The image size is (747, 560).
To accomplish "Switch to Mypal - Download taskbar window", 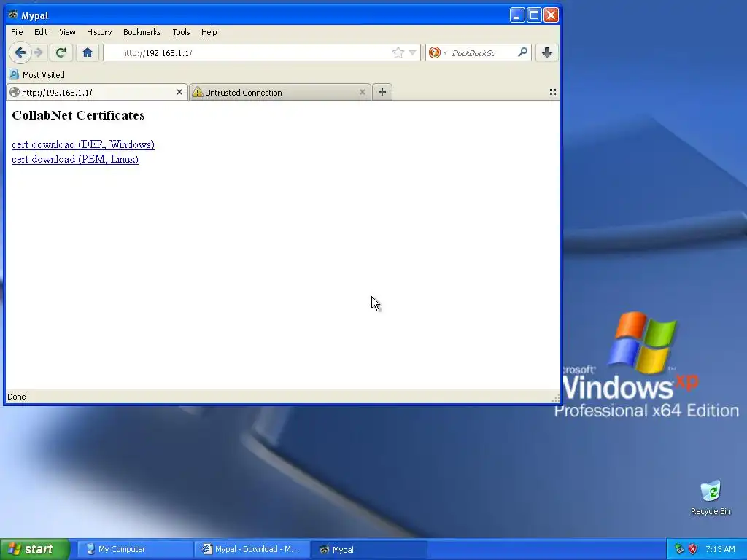I will [x=252, y=549].
